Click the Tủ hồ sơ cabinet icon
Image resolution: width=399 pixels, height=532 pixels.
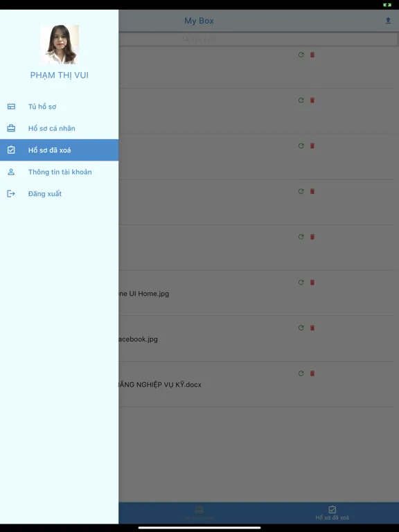coord(11,107)
